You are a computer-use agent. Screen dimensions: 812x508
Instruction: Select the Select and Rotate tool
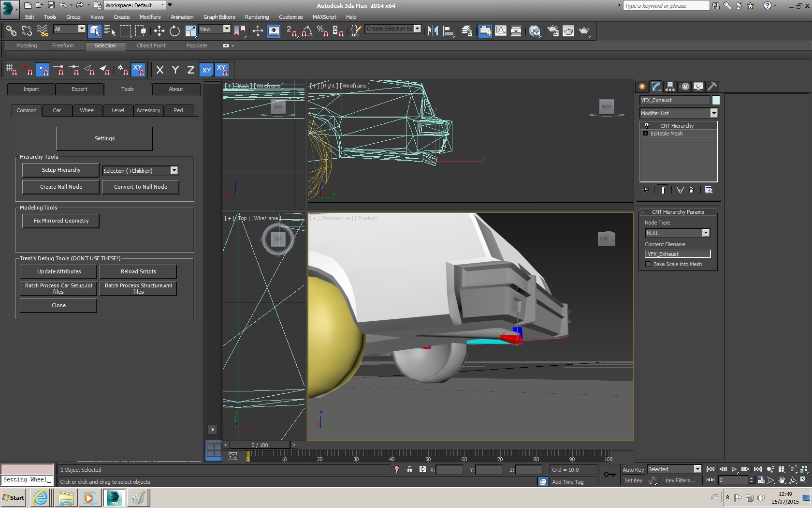coord(174,31)
